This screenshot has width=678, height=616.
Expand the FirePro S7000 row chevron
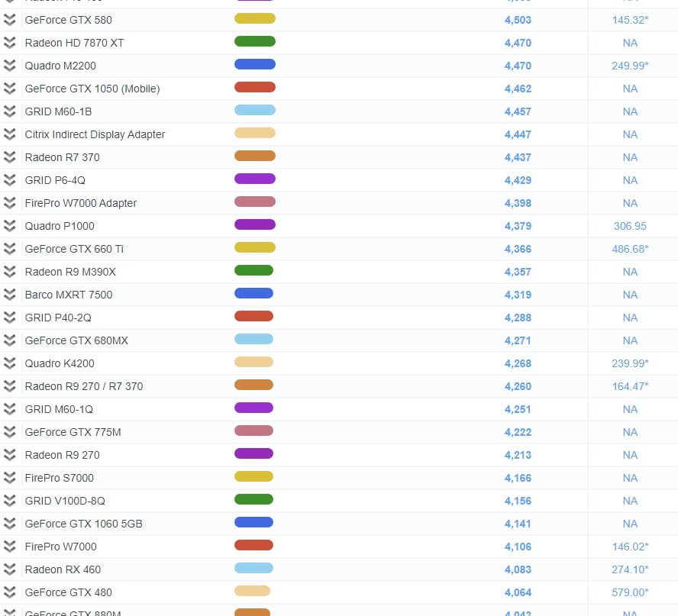pos(9,478)
